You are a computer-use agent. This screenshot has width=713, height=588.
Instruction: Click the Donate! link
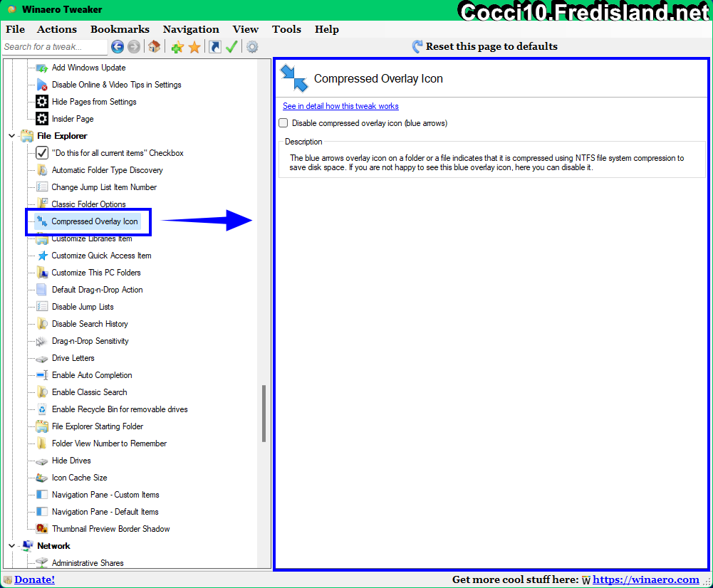[x=35, y=579]
